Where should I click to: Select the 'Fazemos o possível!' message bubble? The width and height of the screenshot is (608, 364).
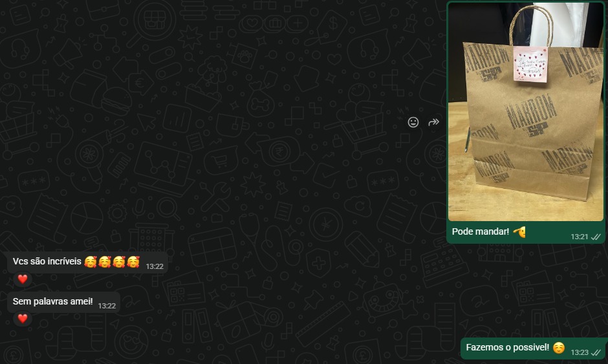tap(533, 348)
